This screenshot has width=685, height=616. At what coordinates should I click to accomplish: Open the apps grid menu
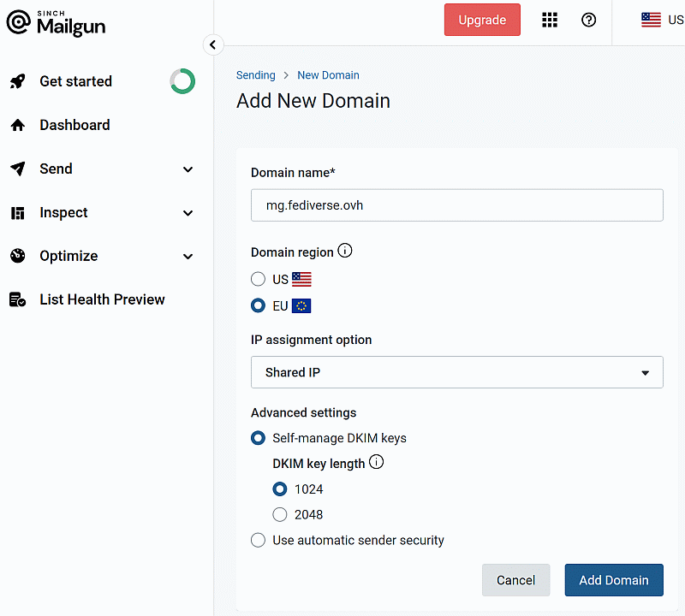pos(550,20)
